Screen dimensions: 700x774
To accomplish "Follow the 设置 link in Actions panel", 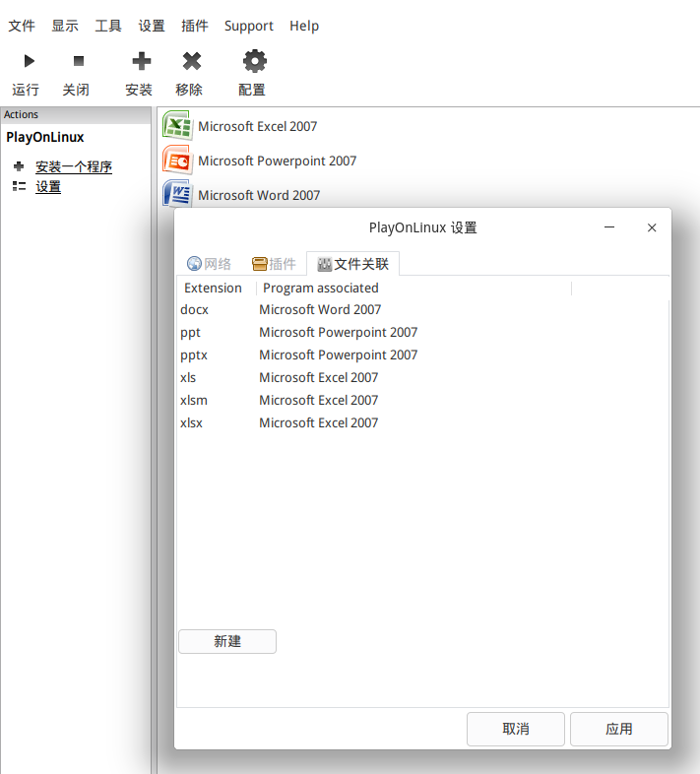I will pyautogui.click(x=48, y=186).
